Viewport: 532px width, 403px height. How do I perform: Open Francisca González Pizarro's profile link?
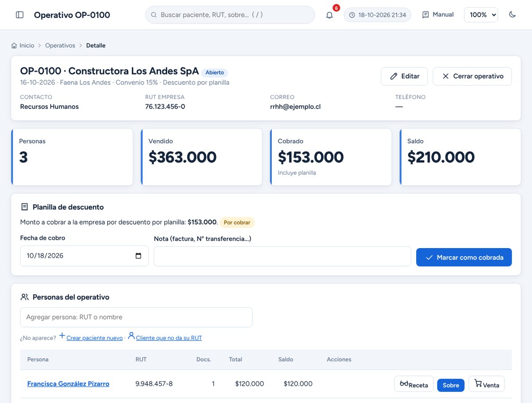[x=68, y=384]
